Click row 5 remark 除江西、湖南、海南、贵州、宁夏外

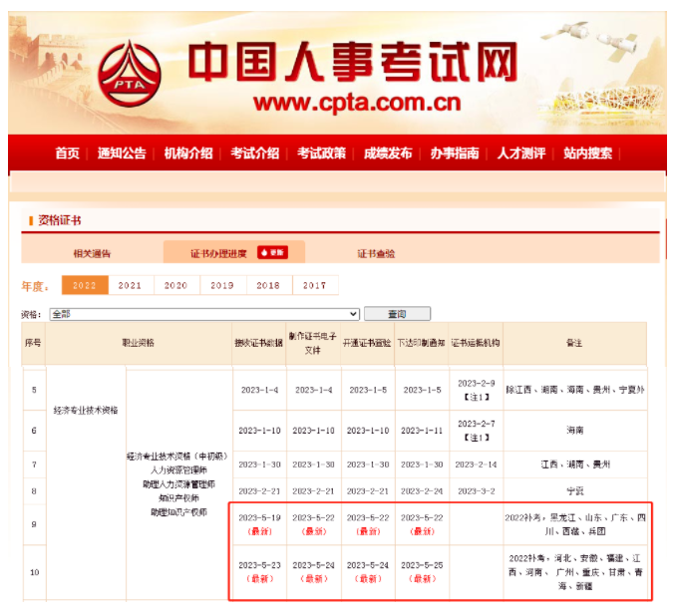point(575,390)
